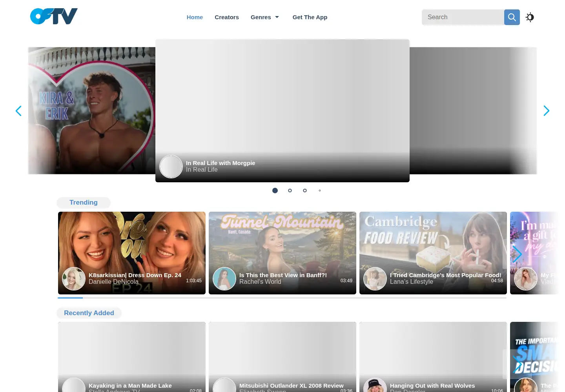Open the Recently Added section heading

point(89,313)
